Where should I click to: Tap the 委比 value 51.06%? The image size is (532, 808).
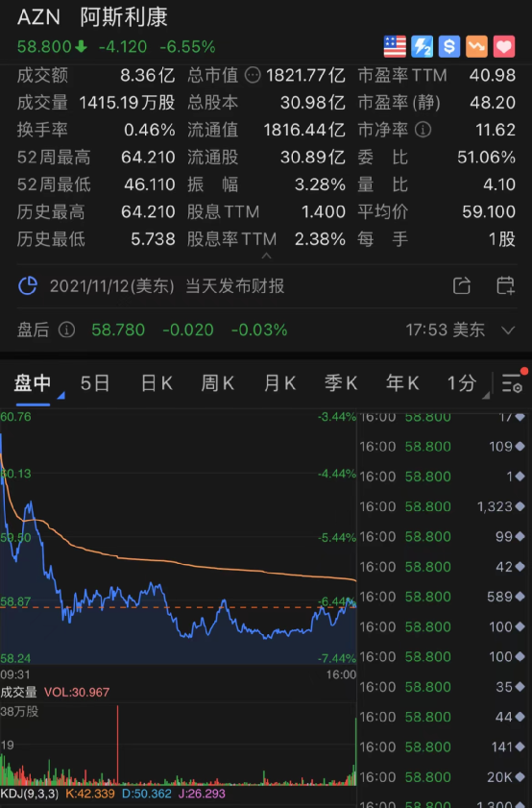(x=486, y=157)
